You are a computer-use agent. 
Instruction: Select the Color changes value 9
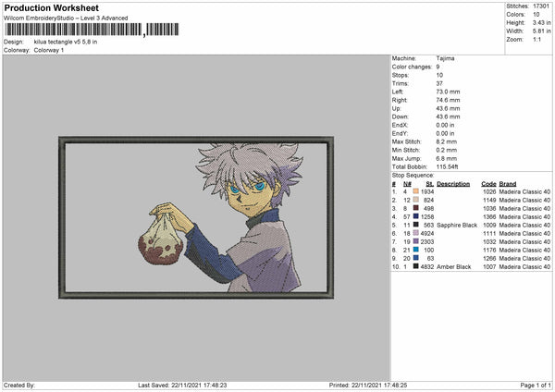[x=438, y=67]
